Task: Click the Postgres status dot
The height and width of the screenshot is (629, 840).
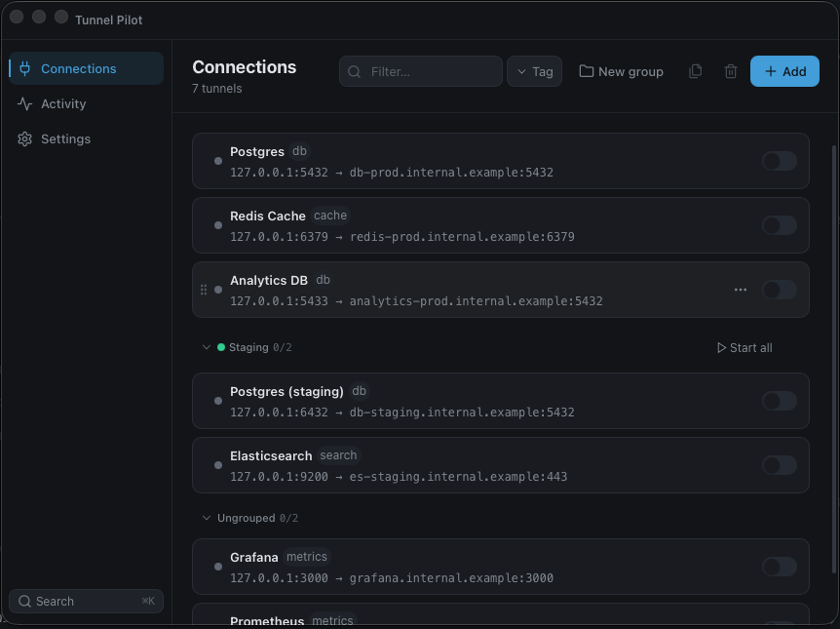Action: pos(218,161)
